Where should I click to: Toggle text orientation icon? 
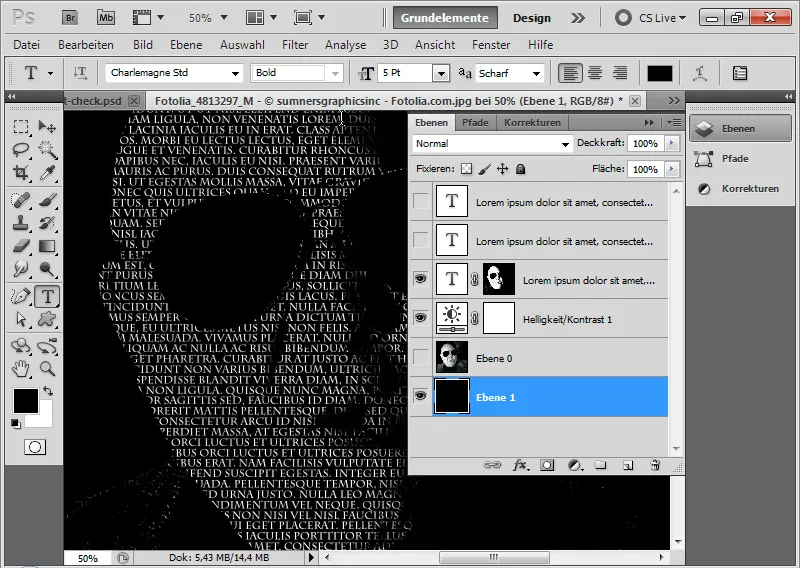tap(80, 73)
